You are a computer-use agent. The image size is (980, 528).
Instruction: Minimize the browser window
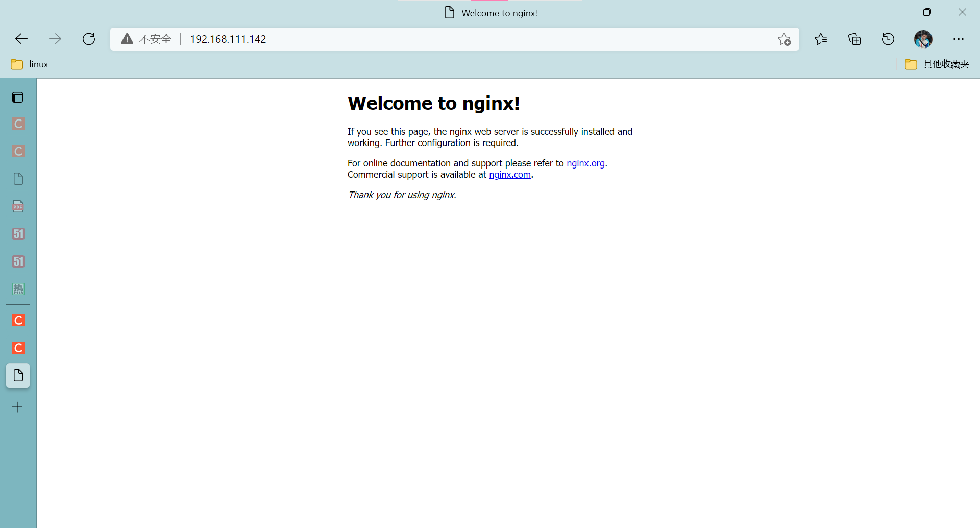[892, 12]
